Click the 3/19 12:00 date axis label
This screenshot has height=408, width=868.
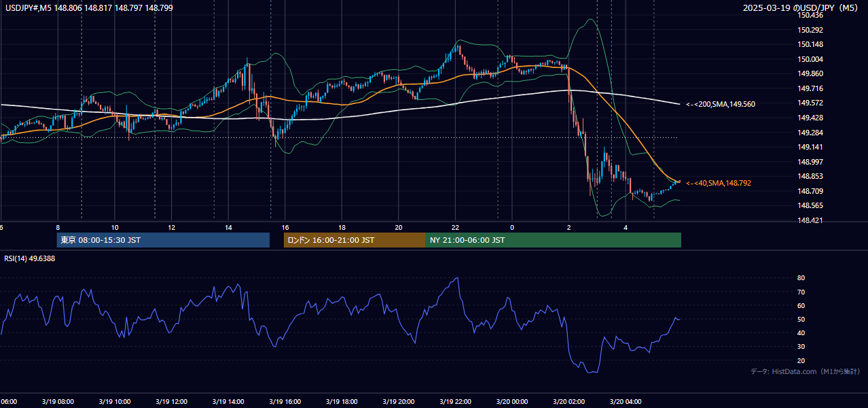(171, 402)
